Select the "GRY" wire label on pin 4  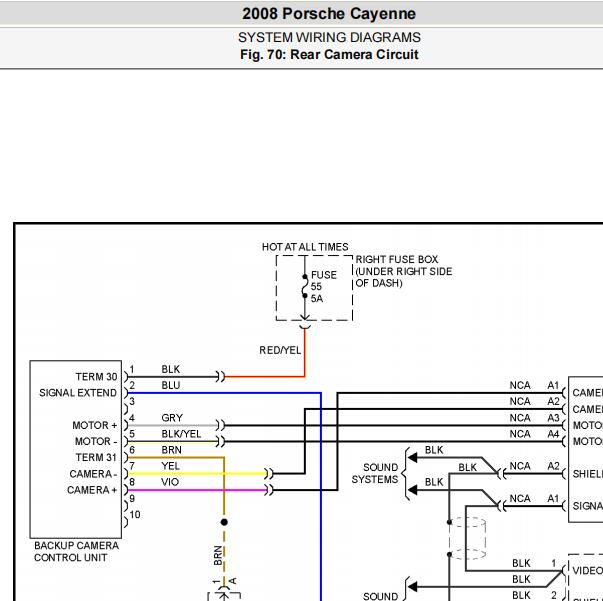(172, 418)
